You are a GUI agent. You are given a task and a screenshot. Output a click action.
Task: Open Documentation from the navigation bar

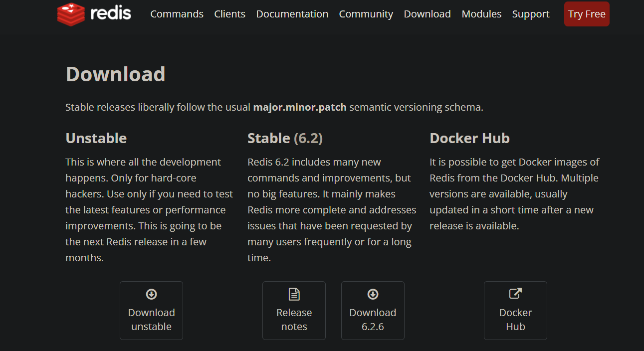(292, 14)
